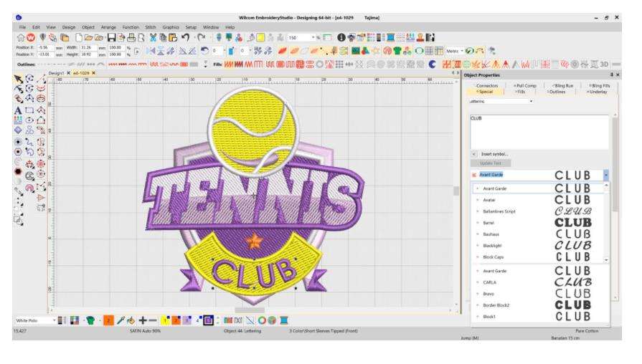
Task: Open the White Polo product dropdown
Action: pos(53,319)
